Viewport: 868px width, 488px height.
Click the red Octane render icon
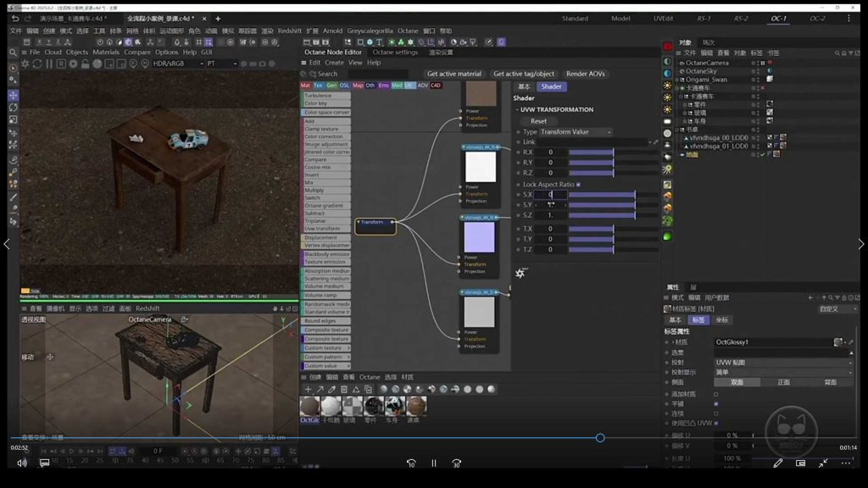point(668,47)
